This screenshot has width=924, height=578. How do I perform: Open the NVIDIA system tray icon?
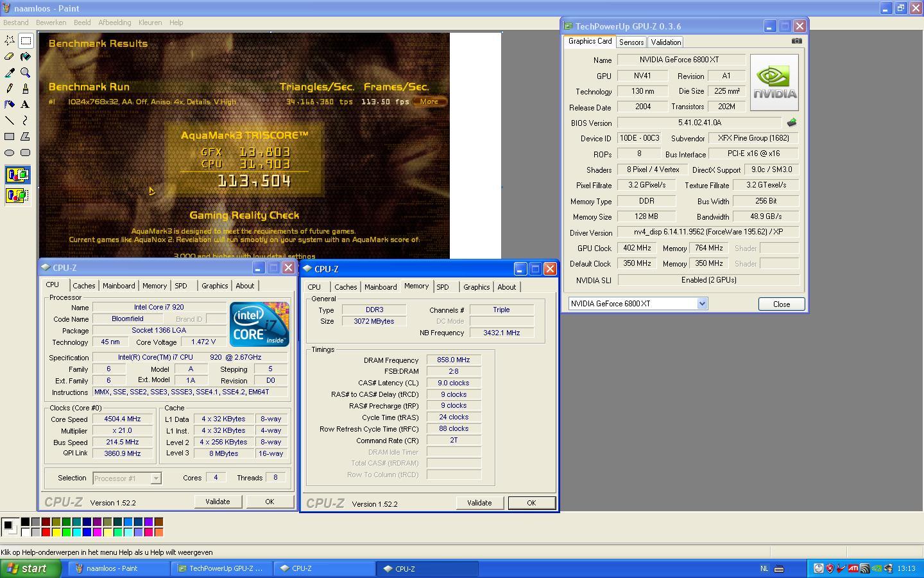point(877,568)
